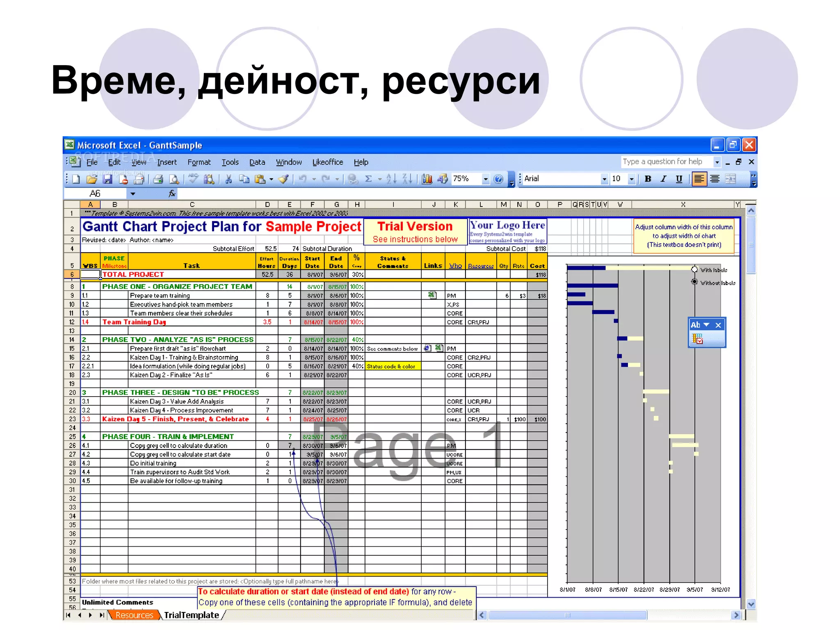Click the horizontal scrollbar thumb
The image size is (840, 630).
click(567, 615)
